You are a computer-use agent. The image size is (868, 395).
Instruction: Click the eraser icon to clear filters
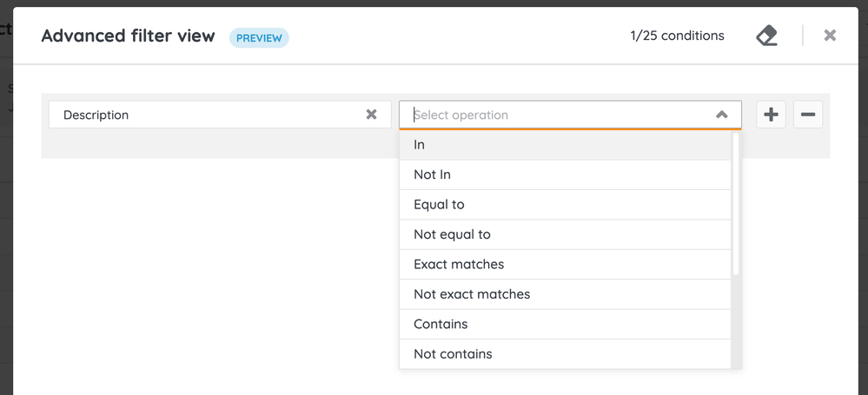(x=766, y=36)
